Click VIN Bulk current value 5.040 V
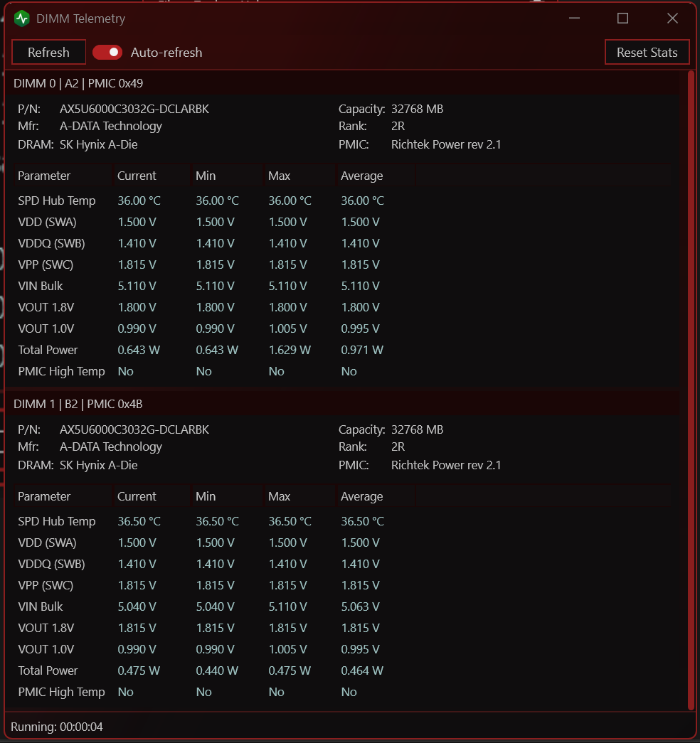The height and width of the screenshot is (743, 700). (x=137, y=607)
